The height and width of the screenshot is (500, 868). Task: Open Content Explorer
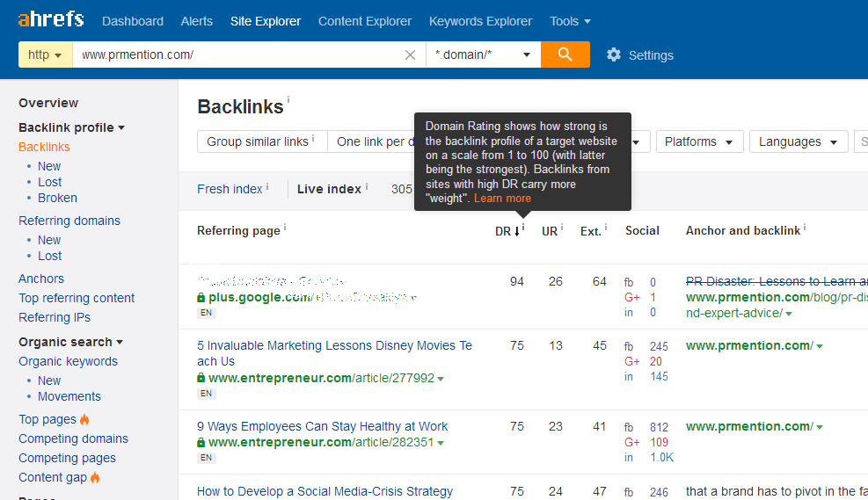tap(365, 21)
